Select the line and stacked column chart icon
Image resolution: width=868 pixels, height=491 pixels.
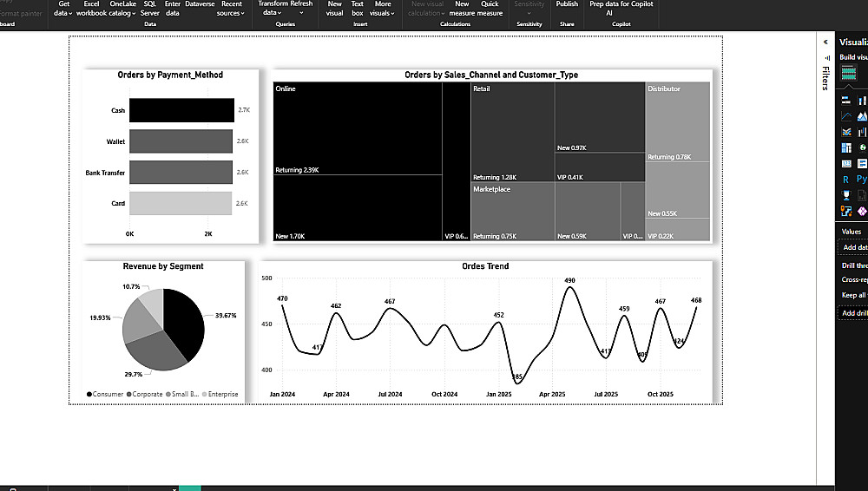(845, 132)
